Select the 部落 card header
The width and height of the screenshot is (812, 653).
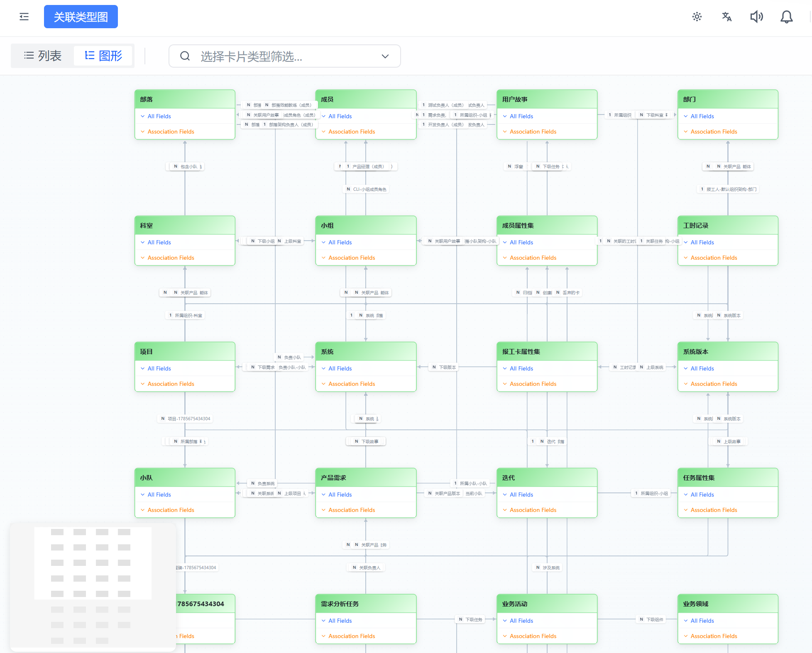185,100
